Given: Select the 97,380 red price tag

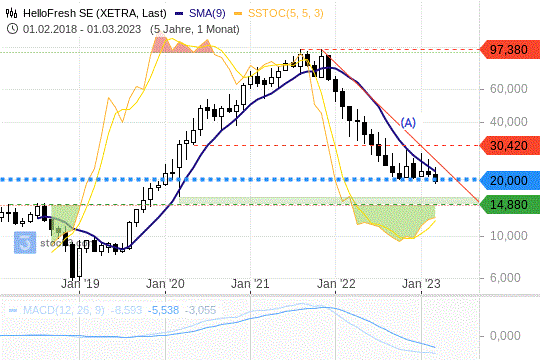Looking at the screenshot, I should click(x=510, y=50).
